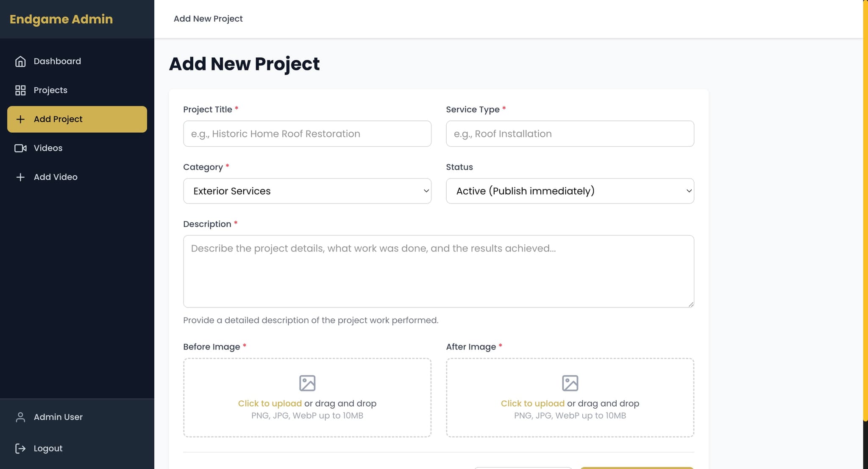Click inside the Description textarea

(438, 271)
